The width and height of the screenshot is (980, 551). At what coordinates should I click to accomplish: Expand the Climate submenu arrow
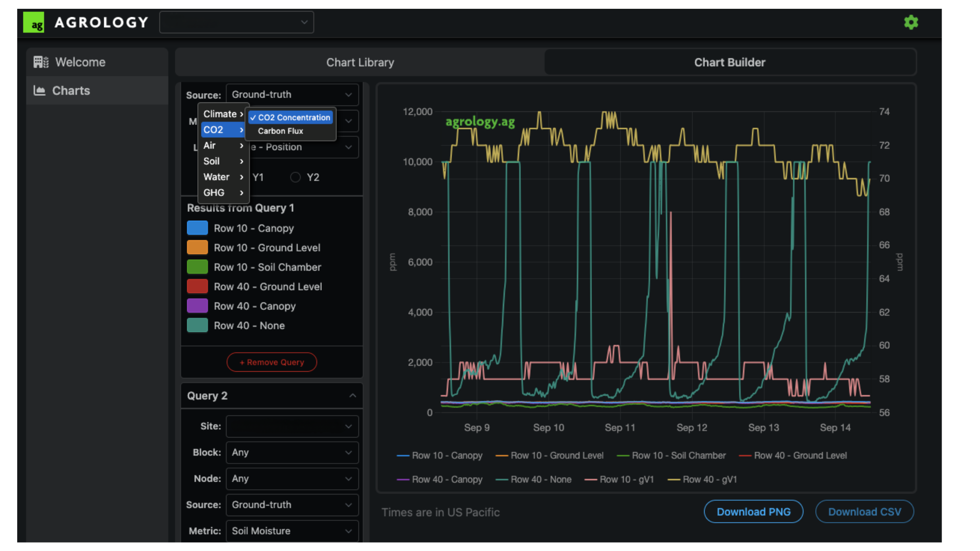(x=241, y=114)
